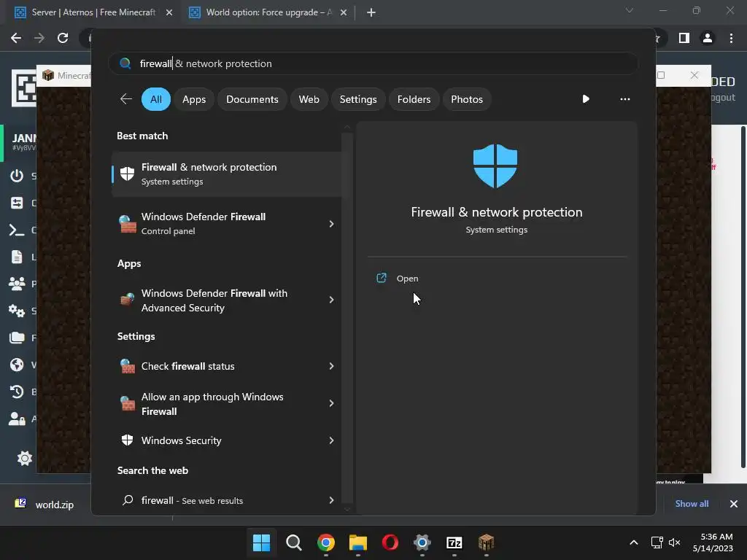The width and height of the screenshot is (747, 560).
Task: Search web for firewall results
Action: pos(227,500)
